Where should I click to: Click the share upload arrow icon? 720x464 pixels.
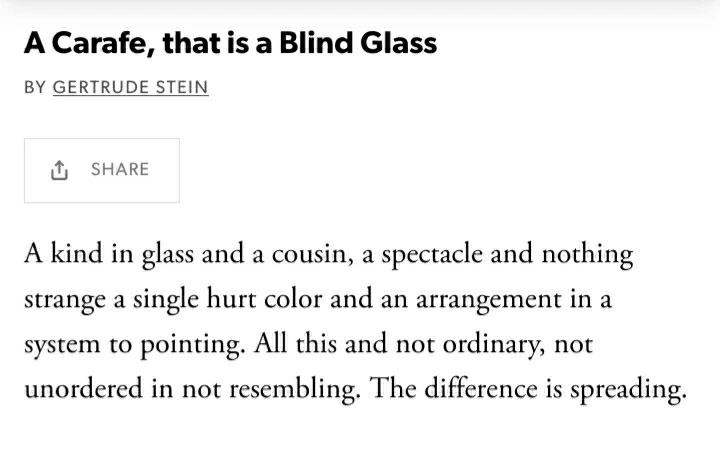click(58, 170)
